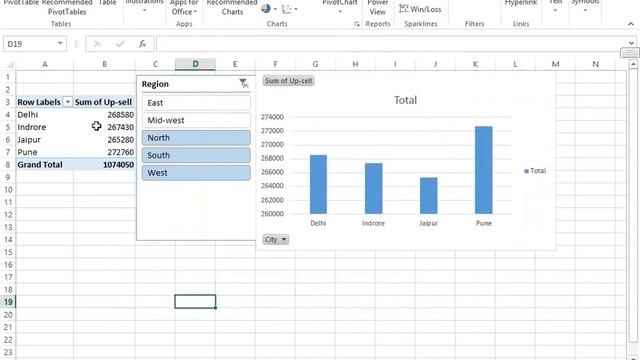This screenshot has width=640, height=360.
Task: Collapse the ribbon with the arrow
Action: [631, 24]
